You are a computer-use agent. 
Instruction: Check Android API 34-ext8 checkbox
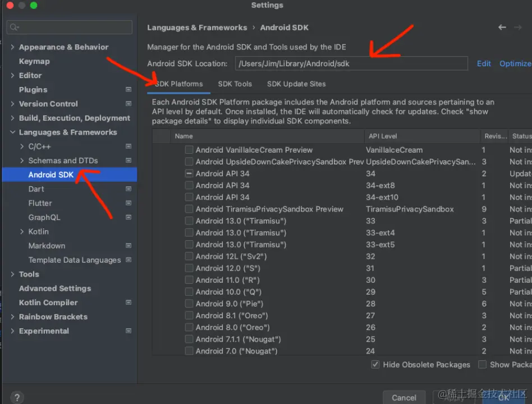189,185
